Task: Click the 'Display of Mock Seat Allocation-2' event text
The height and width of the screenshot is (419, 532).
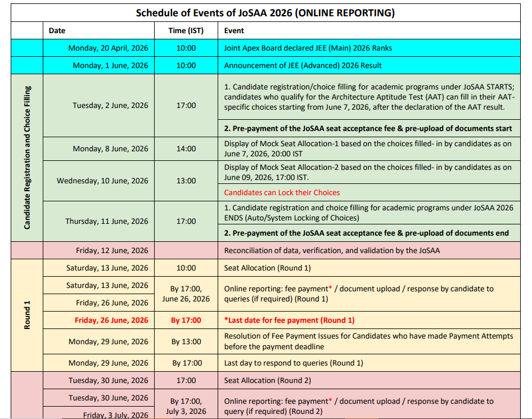Action: pos(367,172)
